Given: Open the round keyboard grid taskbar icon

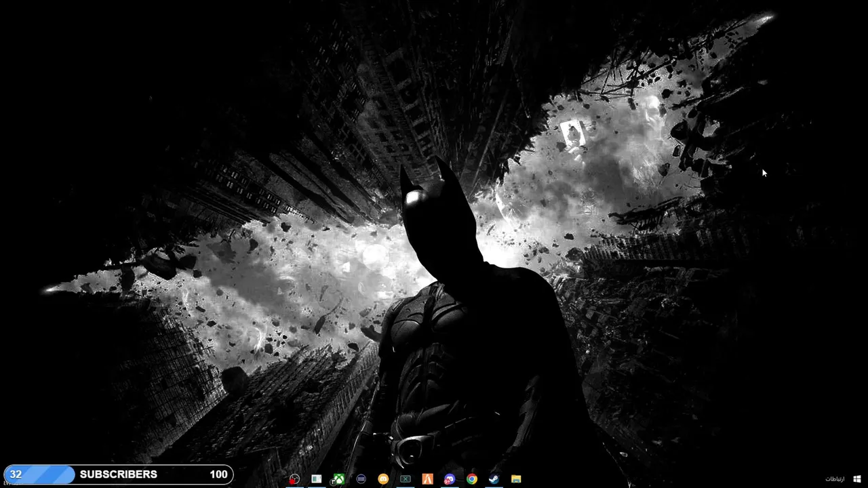Looking at the screenshot, I should pos(361,479).
